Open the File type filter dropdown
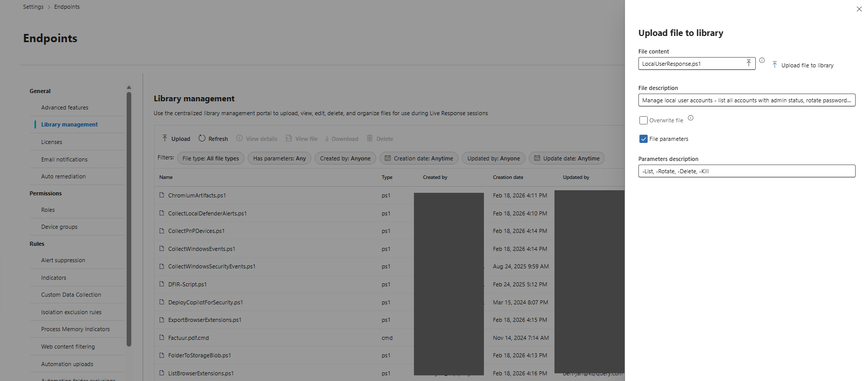Viewport: 868px width, 381px height. (211, 158)
